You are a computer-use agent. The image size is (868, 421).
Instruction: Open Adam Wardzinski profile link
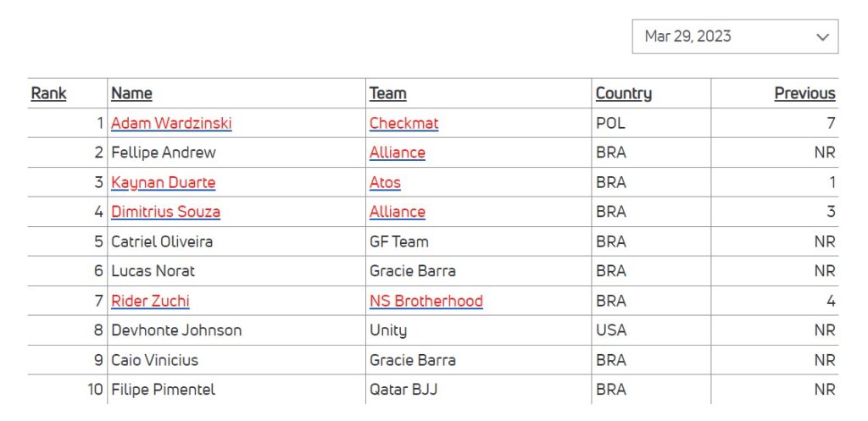tap(171, 123)
